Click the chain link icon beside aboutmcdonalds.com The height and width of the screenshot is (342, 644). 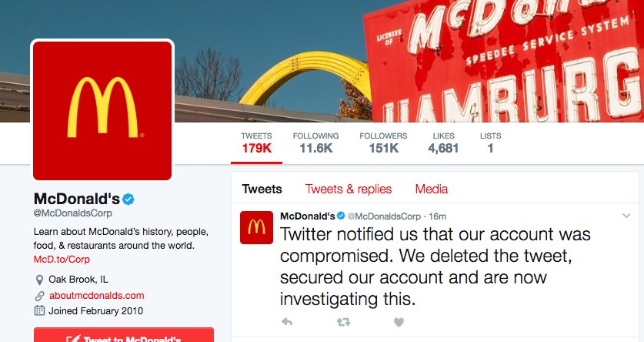click(x=39, y=296)
